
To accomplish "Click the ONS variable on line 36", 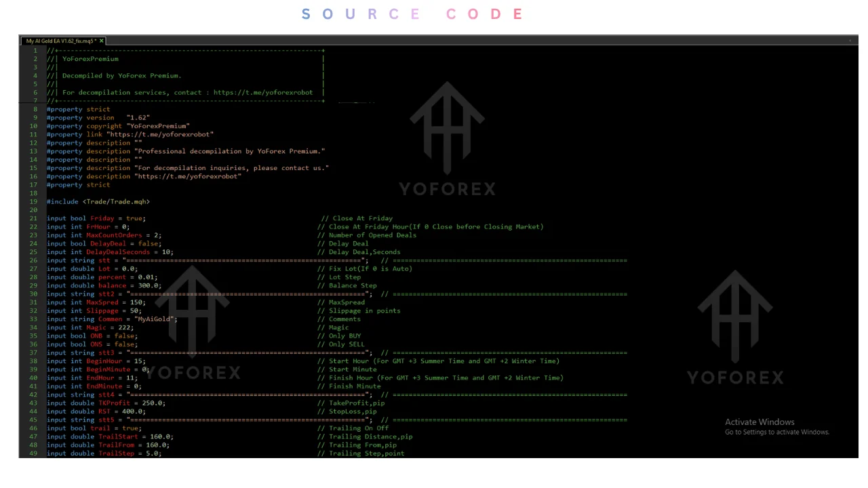I will coord(96,344).
